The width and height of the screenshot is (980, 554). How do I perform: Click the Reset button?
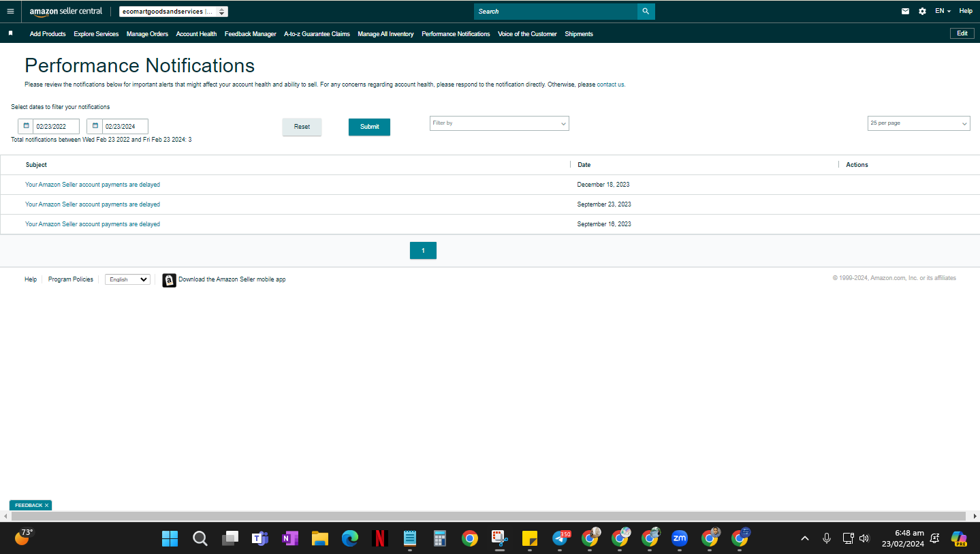coord(302,127)
